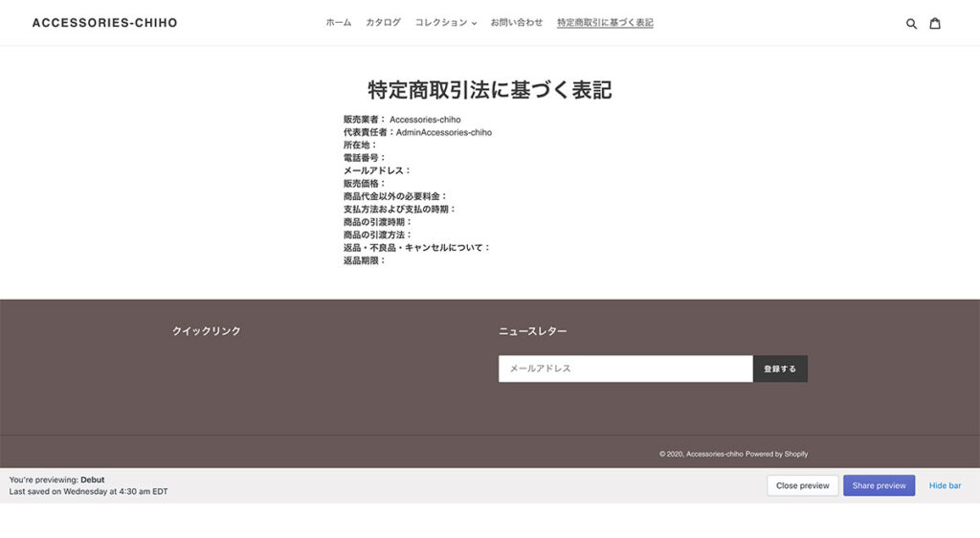
Task: Select the メールアドレス： line in page body
Action: (377, 170)
